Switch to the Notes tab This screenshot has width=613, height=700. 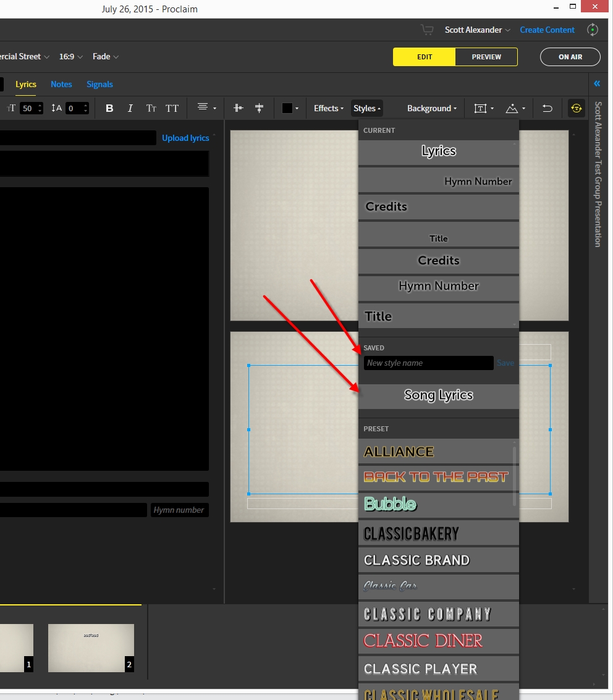click(x=61, y=84)
